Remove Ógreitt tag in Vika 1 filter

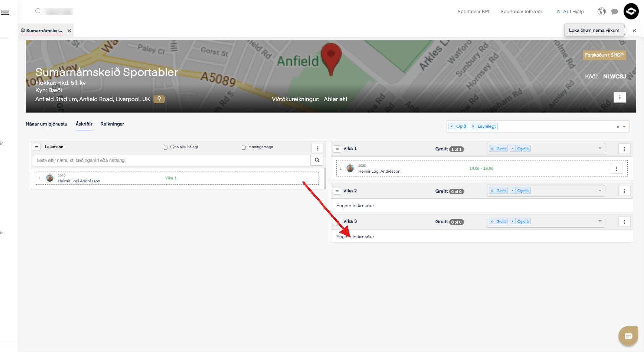click(512, 149)
